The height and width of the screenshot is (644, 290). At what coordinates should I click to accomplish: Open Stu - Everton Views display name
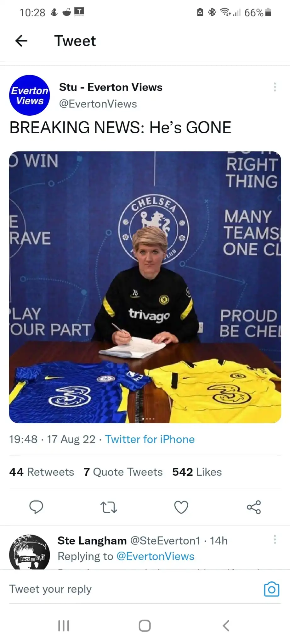111,87
